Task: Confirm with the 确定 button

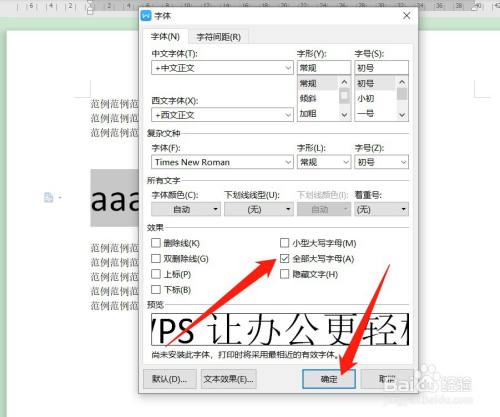Action: (x=329, y=379)
